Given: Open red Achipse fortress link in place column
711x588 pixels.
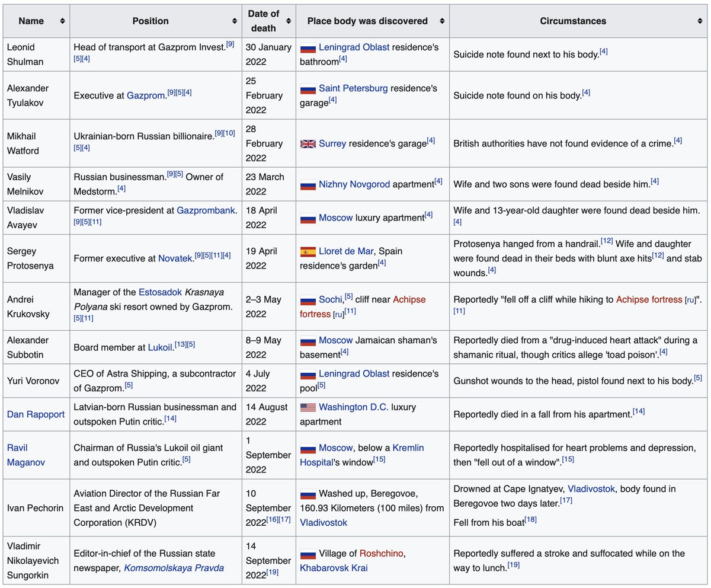Looking at the screenshot, I should coord(363,306).
